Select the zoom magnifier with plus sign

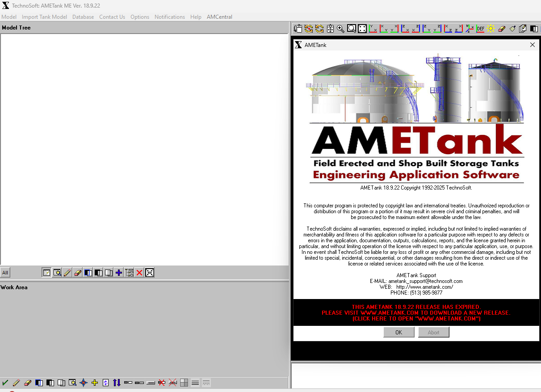(x=340, y=29)
